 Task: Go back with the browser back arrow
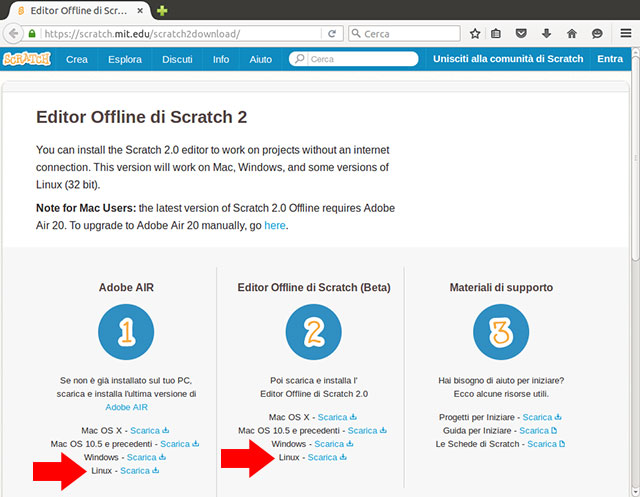tap(13, 33)
